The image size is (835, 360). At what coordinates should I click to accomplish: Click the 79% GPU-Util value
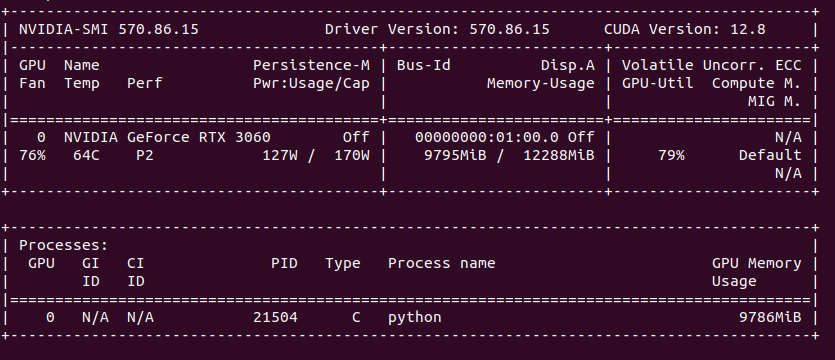(671, 156)
